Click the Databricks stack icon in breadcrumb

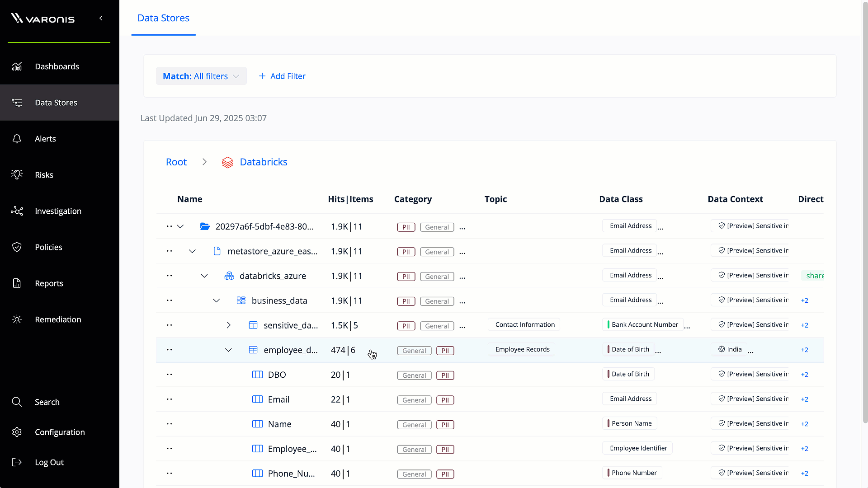pyautogui.click(x=228, y=162)
